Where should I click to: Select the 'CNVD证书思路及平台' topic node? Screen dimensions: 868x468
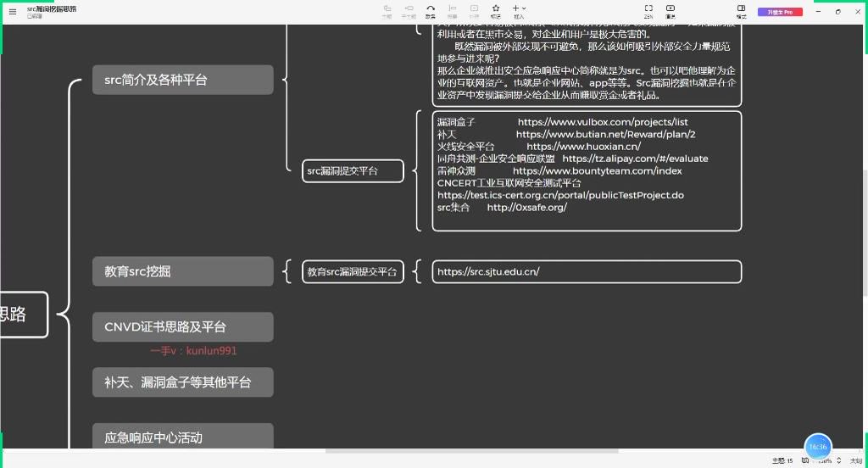point(183,326)
